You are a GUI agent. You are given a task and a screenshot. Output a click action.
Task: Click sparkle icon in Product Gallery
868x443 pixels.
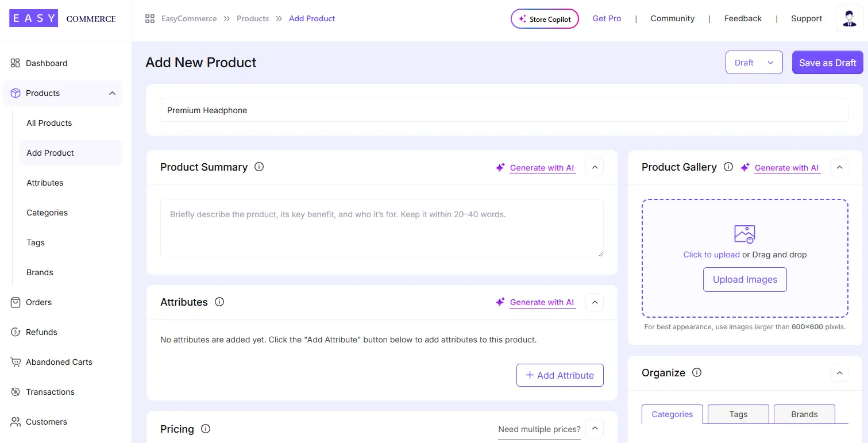pyautogui.click(x=745, y=167)
